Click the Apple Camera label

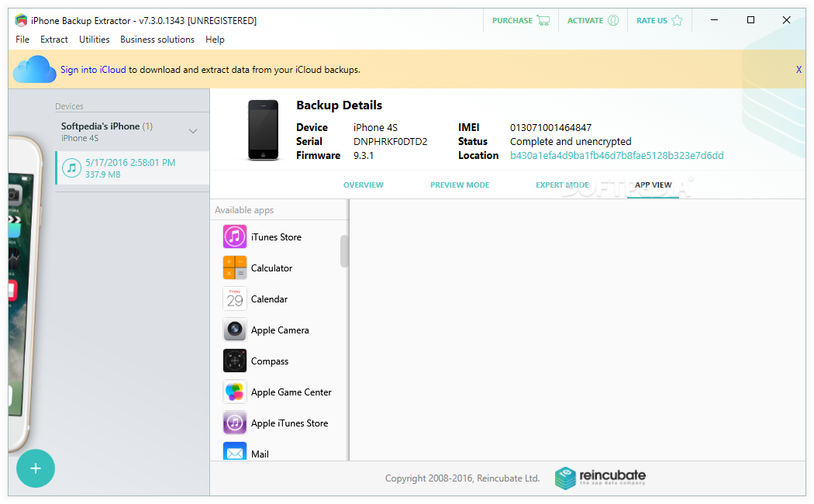280,330
